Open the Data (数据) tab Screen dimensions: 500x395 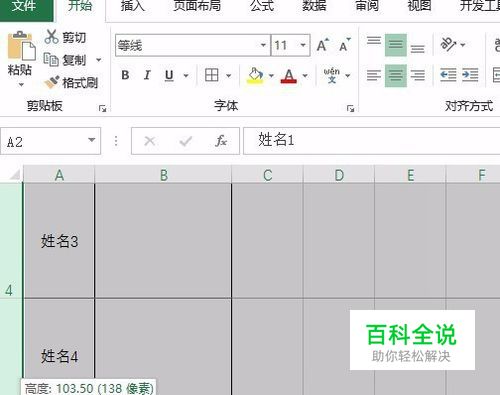coord(314,7)
